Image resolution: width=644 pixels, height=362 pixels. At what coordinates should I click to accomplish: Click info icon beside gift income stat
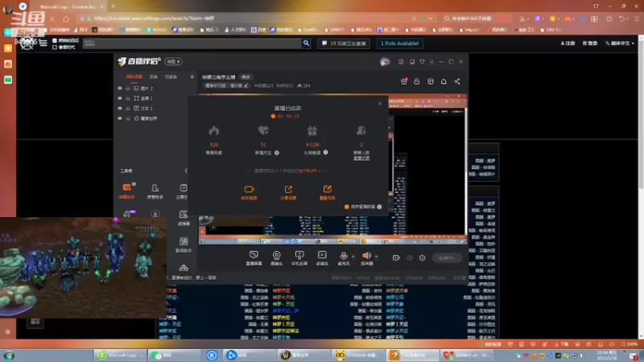pyautogui.click(x=326, y=152)
